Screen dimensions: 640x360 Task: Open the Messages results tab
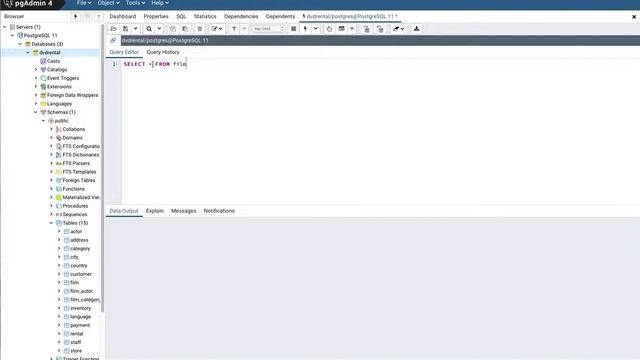point(184,211)
